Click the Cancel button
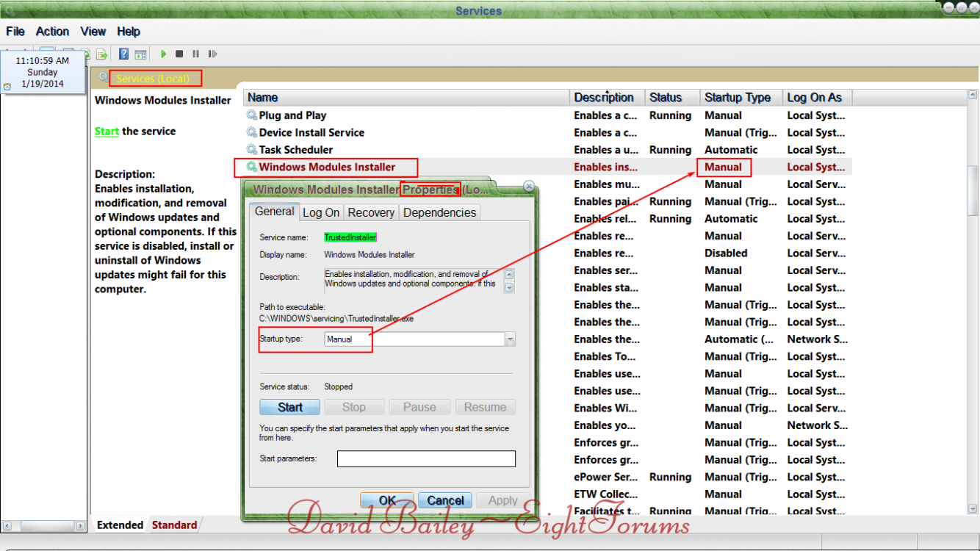 (x=445, y=500)
